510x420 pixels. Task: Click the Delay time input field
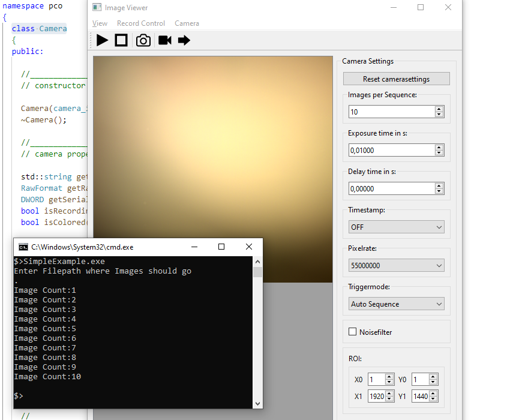point(392,188)
